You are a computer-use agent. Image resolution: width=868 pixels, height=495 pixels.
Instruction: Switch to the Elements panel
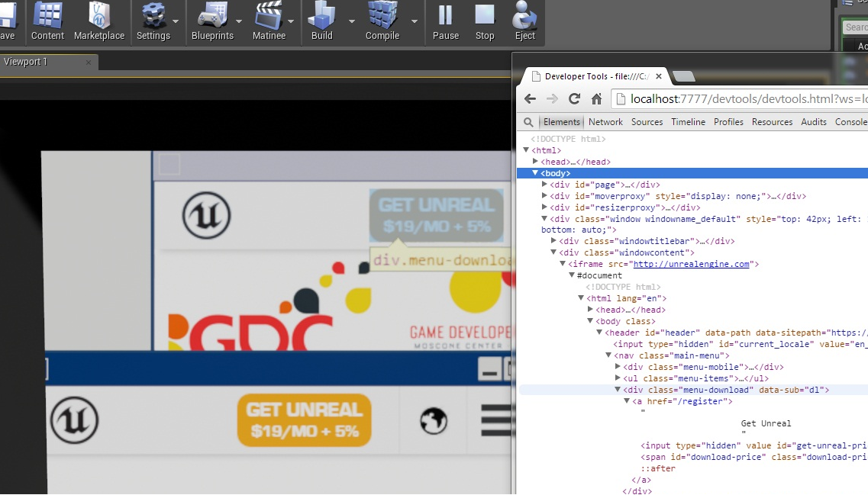coord(561,122)
